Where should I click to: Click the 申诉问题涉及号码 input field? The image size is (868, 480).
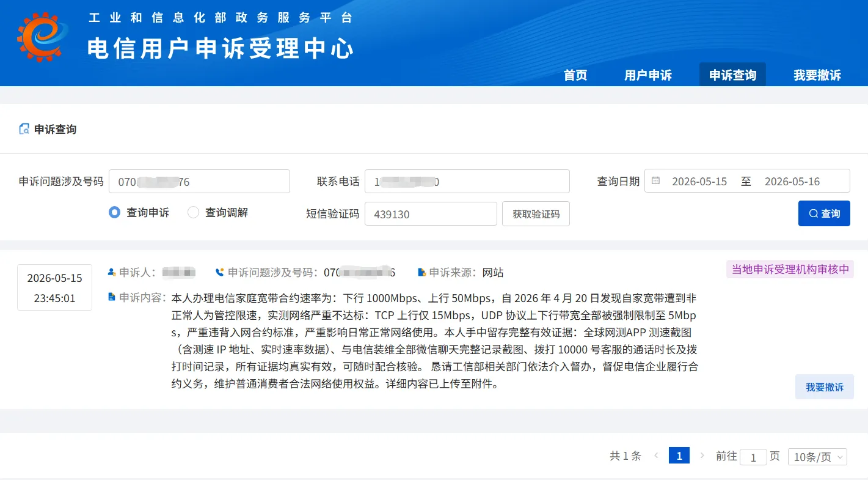(199, 181)
